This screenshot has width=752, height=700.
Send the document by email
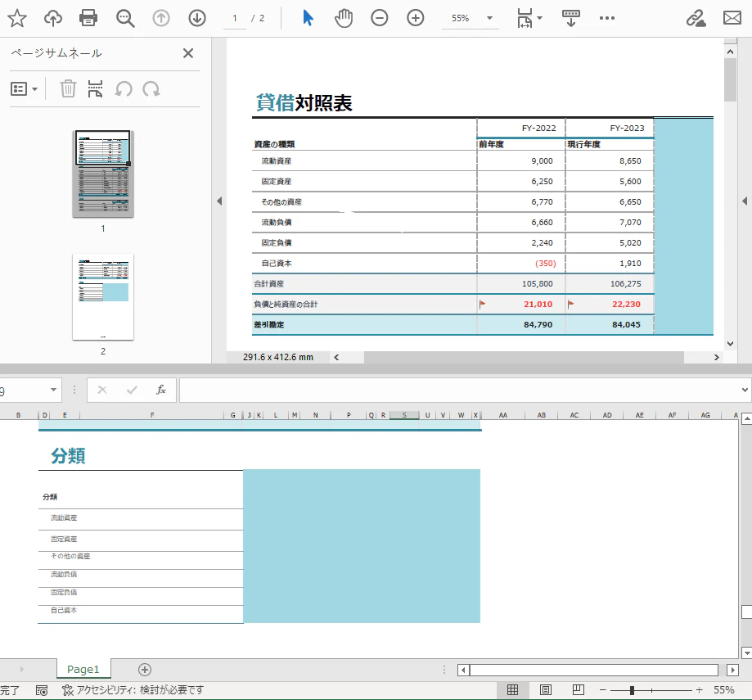(731, 17)
